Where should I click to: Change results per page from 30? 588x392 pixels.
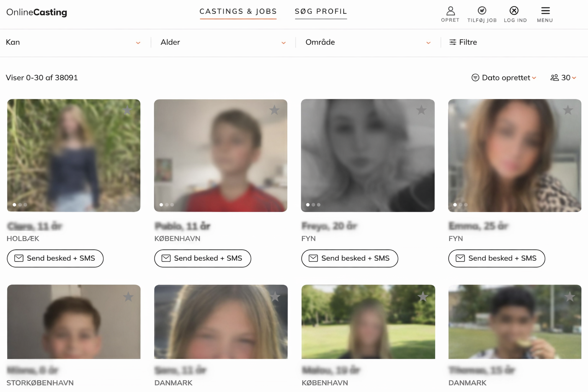point(563,78)
